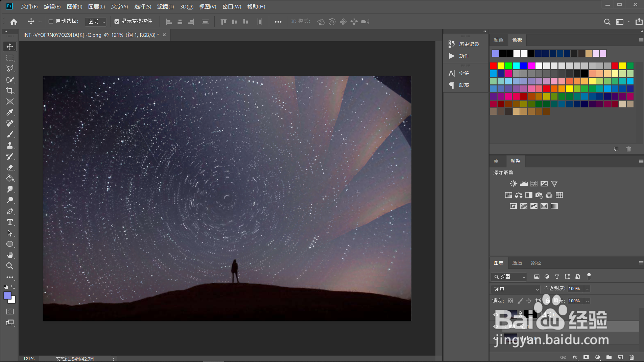Image resolution: width=644 pixels, height=362 pixels.
Task: Toggle the 显示变换控件 checkbox
Action: (117, 22)
